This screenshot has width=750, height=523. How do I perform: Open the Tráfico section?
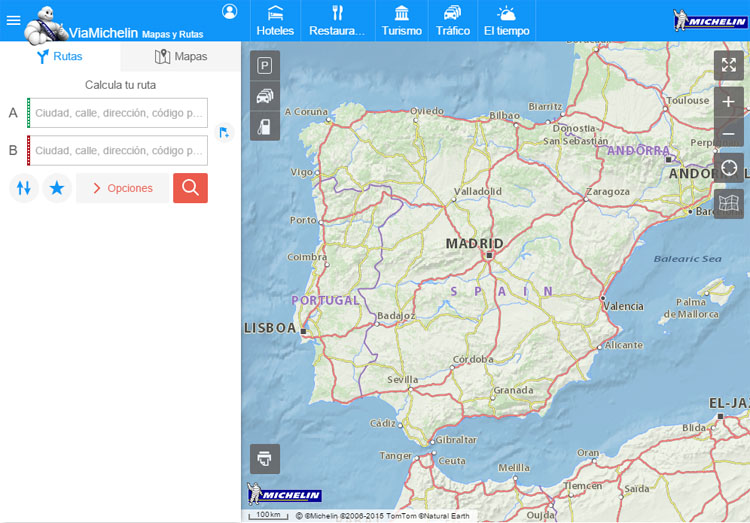pos(452,21)
